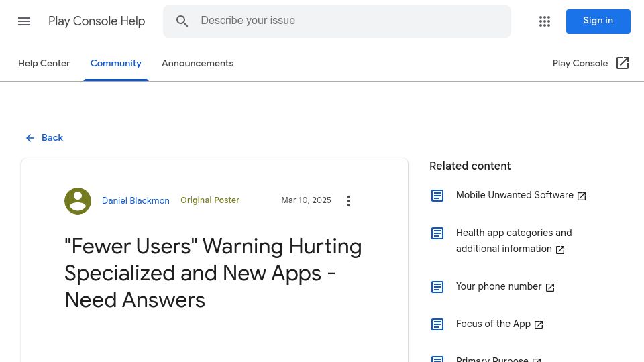Click Daniel Blackmon's avatar icon
This screenshot has height=362, width=644.
point(78,200)
